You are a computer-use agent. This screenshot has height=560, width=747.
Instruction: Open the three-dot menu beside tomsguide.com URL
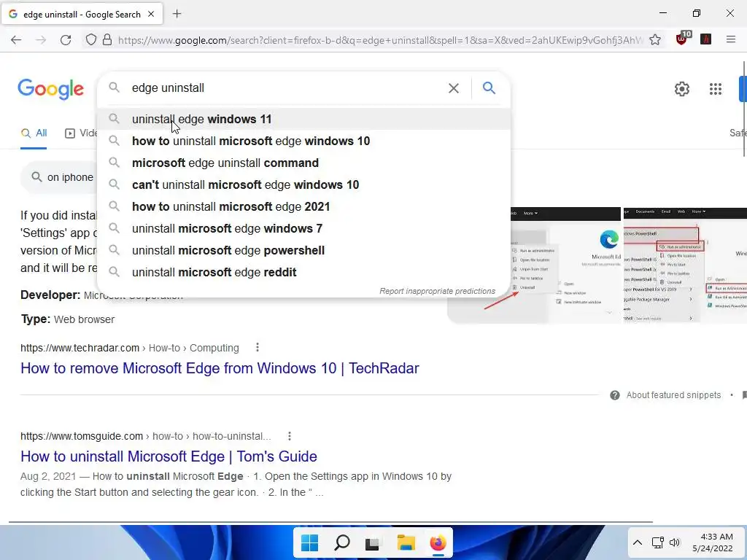point(289,436)
